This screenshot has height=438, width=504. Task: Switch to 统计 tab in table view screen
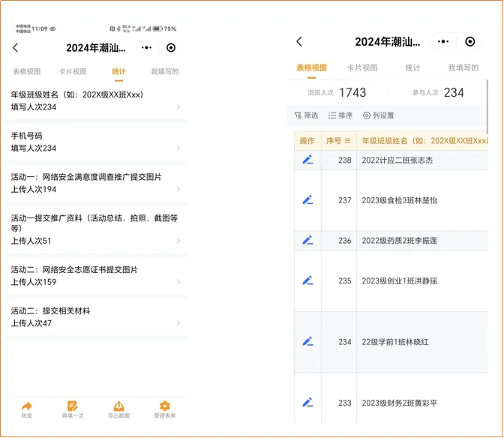click(x=412, y=67)
